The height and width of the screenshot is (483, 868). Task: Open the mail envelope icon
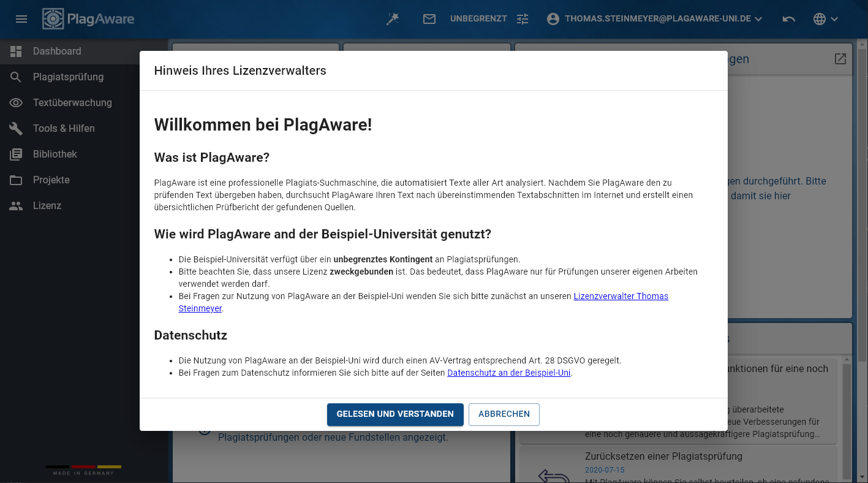[x=429, y=19]
